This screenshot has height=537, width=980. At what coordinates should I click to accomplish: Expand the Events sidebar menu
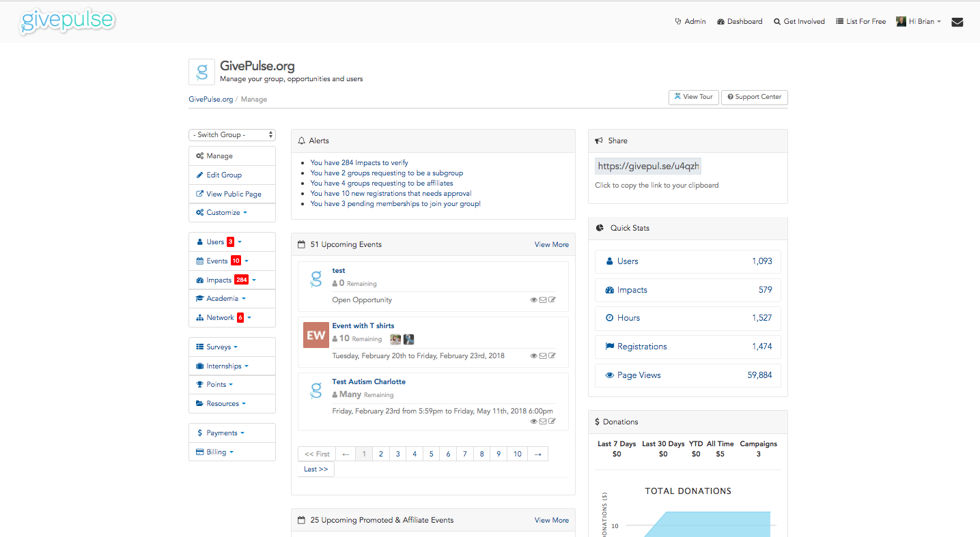(232, 261)
